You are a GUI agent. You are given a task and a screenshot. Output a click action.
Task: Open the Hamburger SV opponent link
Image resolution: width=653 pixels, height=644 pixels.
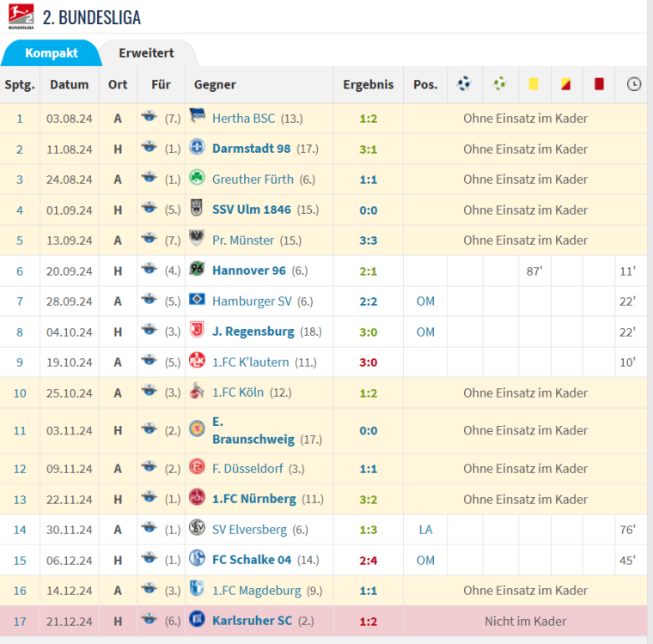(x=253, y=301)
